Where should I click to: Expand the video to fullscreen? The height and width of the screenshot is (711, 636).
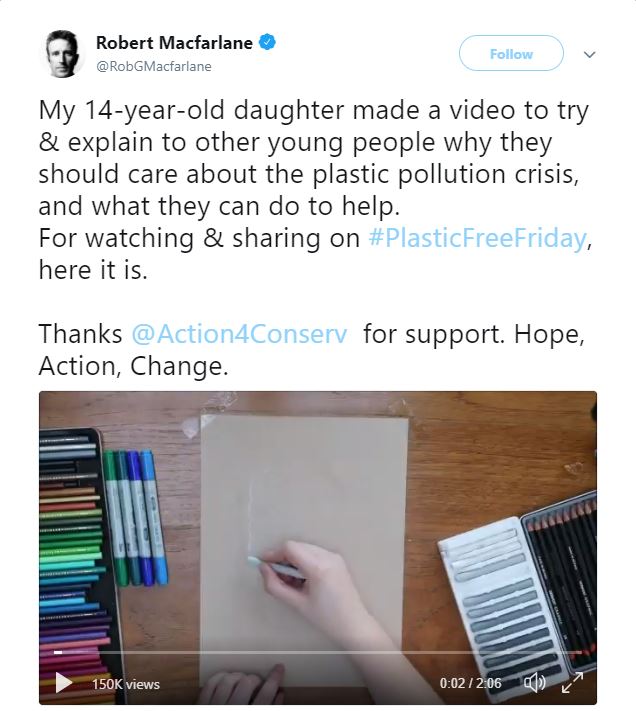[x=573, y=683]
